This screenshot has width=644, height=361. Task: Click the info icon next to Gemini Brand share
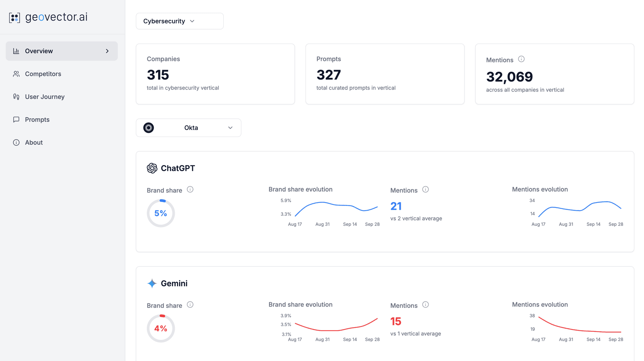tap(190, 305)
